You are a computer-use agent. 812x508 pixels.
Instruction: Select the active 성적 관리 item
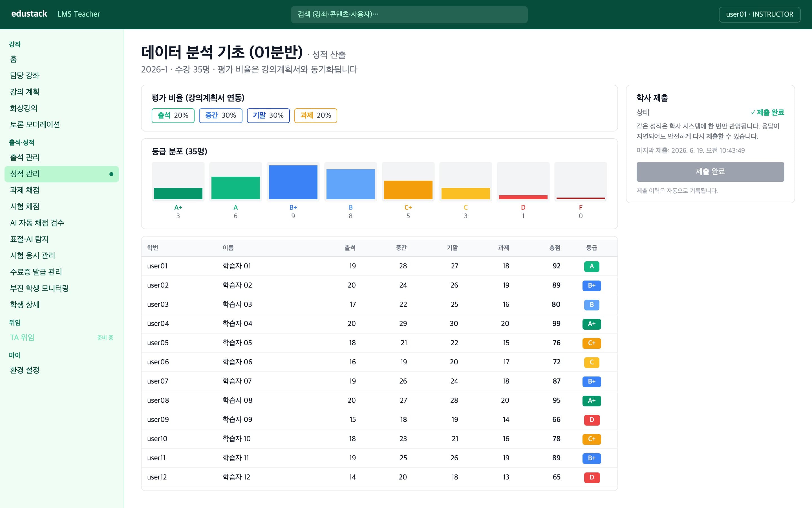(62, 174)
